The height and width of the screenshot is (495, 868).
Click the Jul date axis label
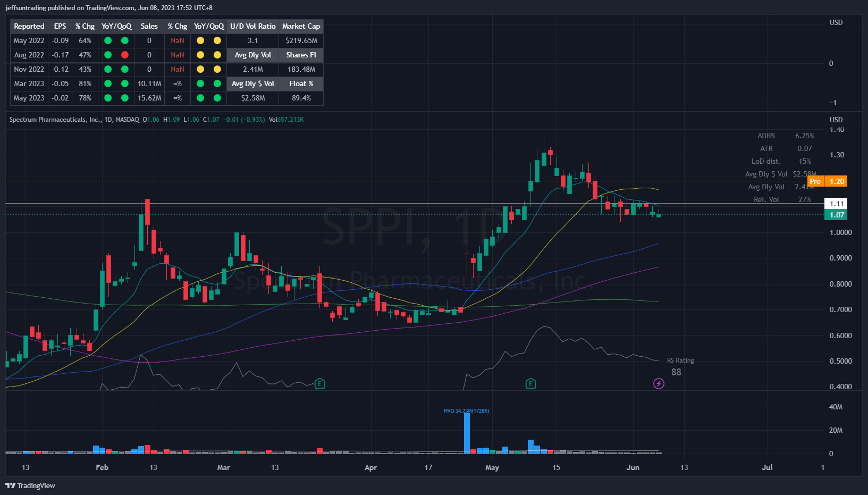[767, 467]
